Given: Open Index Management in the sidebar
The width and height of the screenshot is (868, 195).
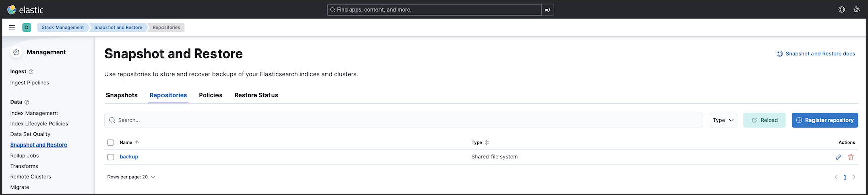Looking at the screenshot, I should point(34,113).
